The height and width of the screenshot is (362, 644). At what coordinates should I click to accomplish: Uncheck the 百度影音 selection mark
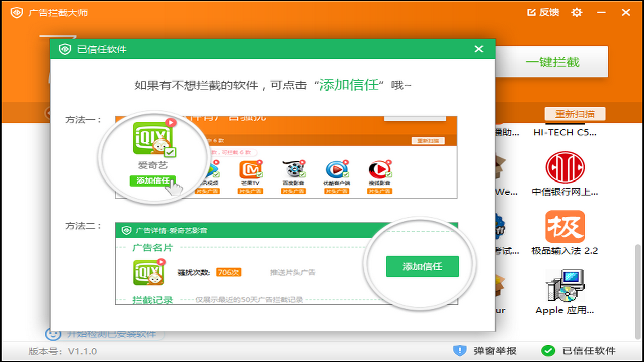click(x=302, y=174)
